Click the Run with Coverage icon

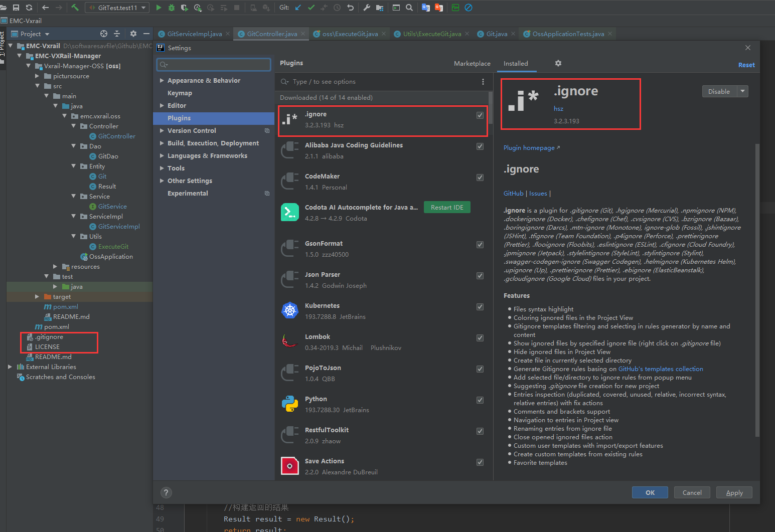tap(185, 8)
